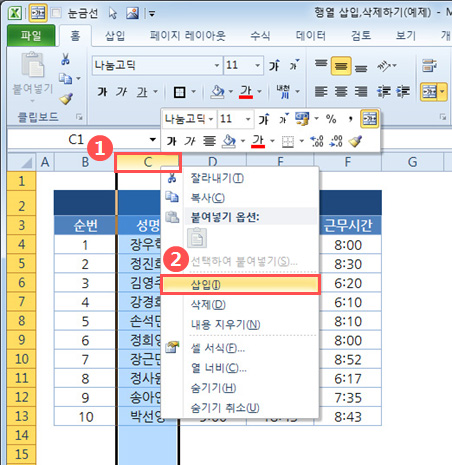The height and width of the screenshot is (465, 452).
Task: Align text left in the ribbon
Action: coord(321,91)
